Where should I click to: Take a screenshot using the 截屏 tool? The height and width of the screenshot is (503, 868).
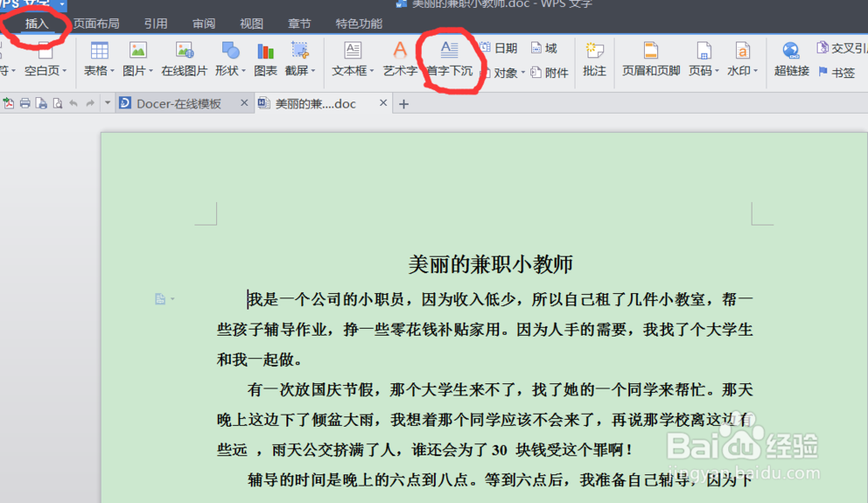coord(299,59)
